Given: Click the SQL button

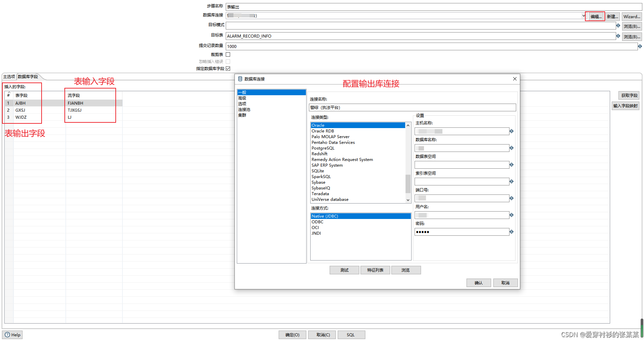Looking at the screenshot, I should pos(351,335).
